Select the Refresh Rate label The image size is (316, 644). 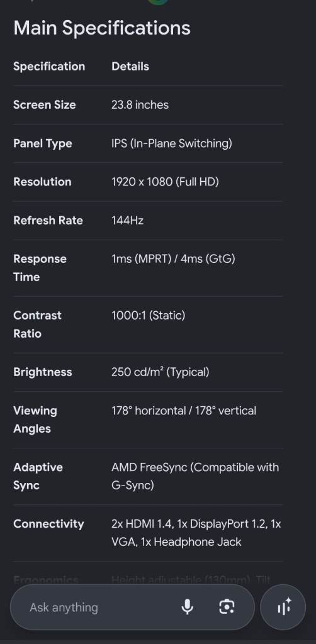pos(48,220)
